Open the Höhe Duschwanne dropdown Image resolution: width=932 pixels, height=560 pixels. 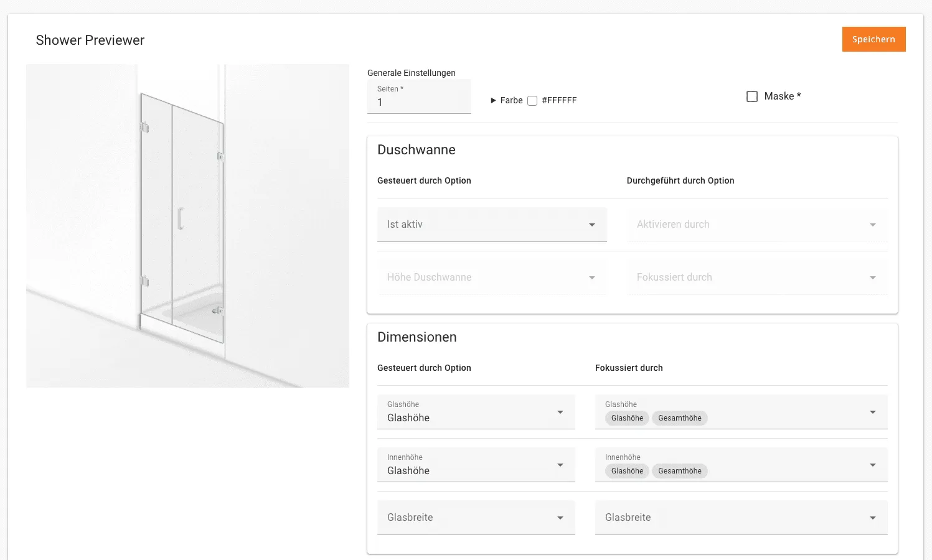(x=492, y=278)
